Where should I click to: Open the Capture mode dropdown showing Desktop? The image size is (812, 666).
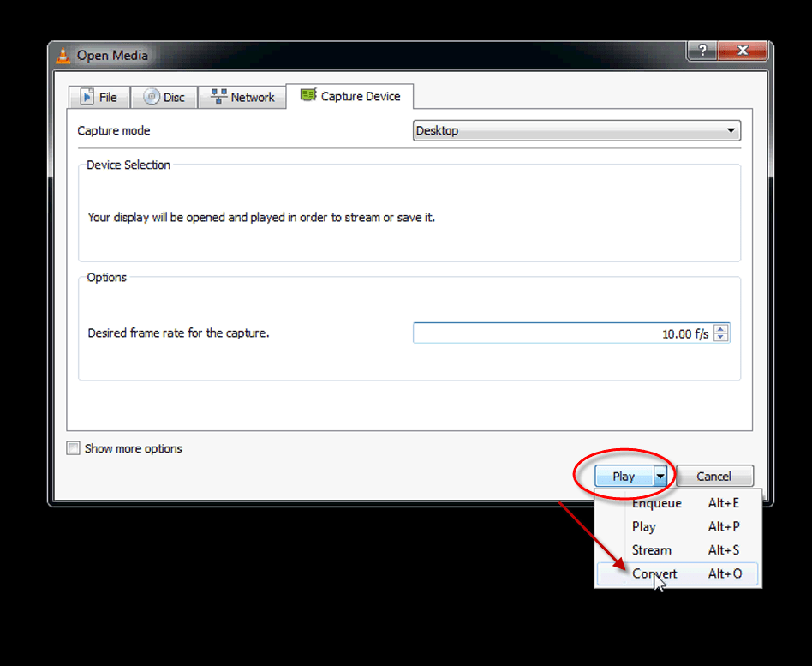click(577, 130)
